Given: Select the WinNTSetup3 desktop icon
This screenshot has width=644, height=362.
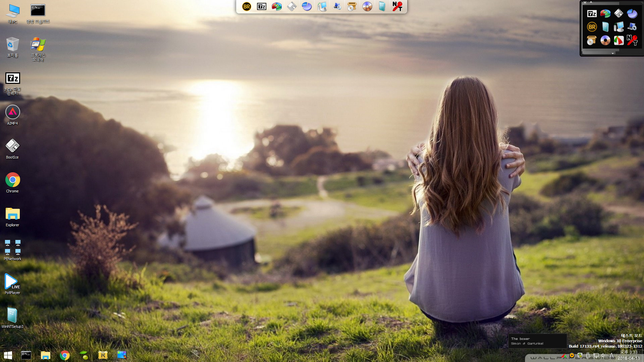Looking at the screenshot, I should pyautogui.click(x=12, y=318).
